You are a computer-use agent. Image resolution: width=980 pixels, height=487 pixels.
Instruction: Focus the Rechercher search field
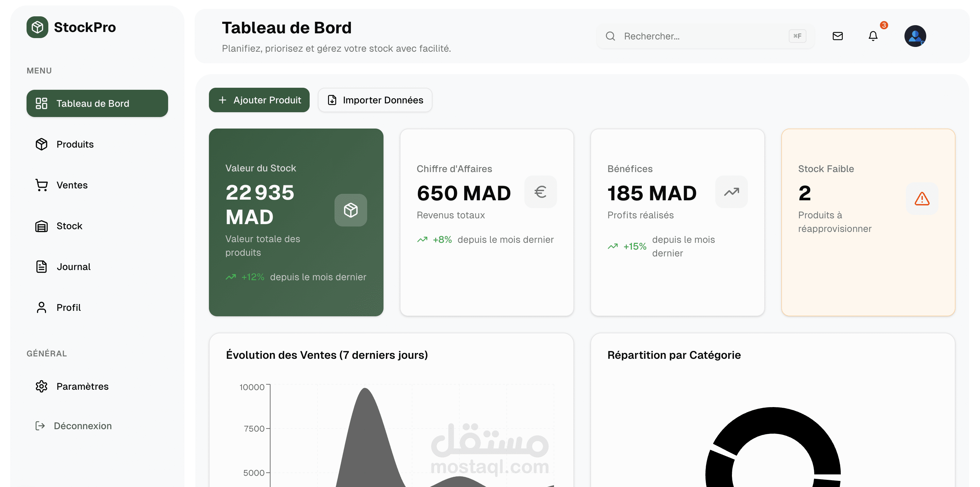click(x=706, y=36)
